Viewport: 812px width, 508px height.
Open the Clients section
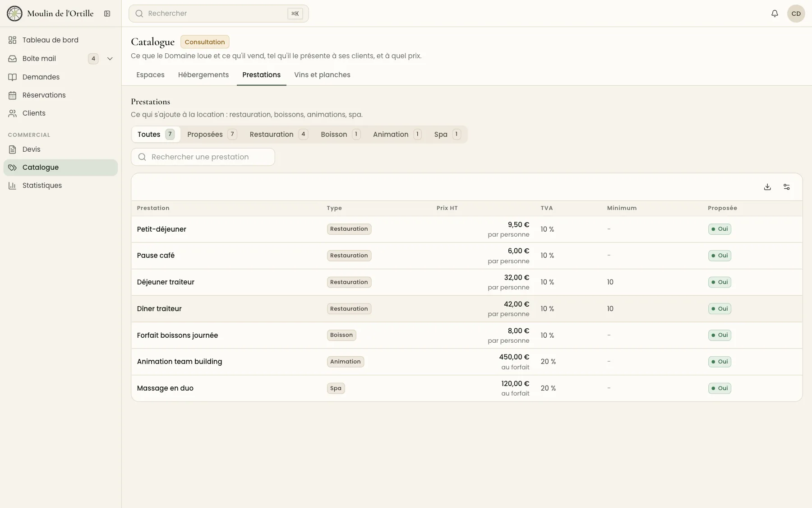coord(60,113)
